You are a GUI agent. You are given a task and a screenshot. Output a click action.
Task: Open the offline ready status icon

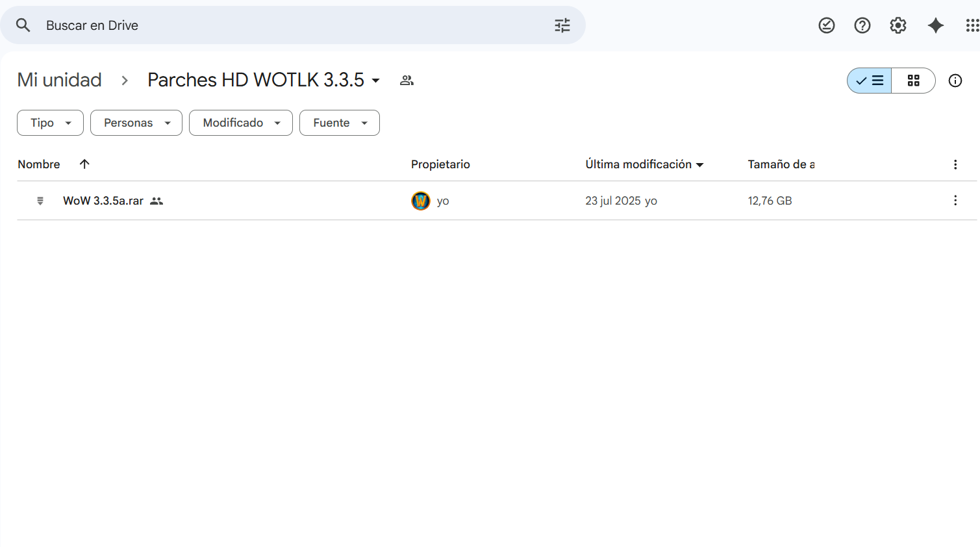[x=826, y=25]
